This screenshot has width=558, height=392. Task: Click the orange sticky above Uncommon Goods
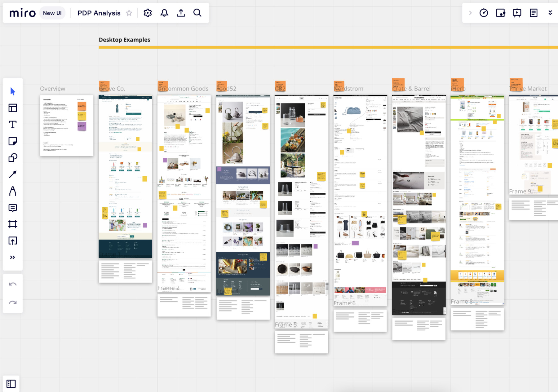click(x=163, y=86)
